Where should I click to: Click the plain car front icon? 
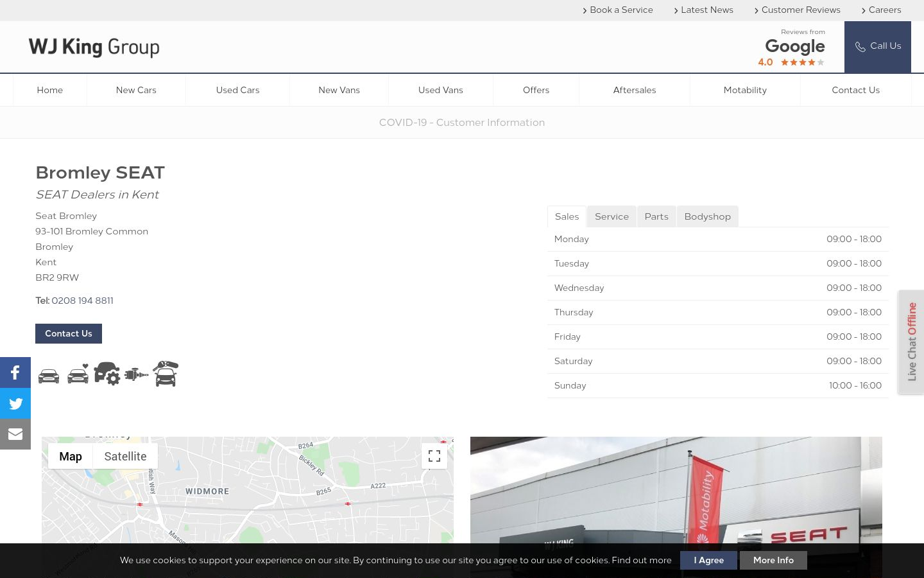[49, 376]
